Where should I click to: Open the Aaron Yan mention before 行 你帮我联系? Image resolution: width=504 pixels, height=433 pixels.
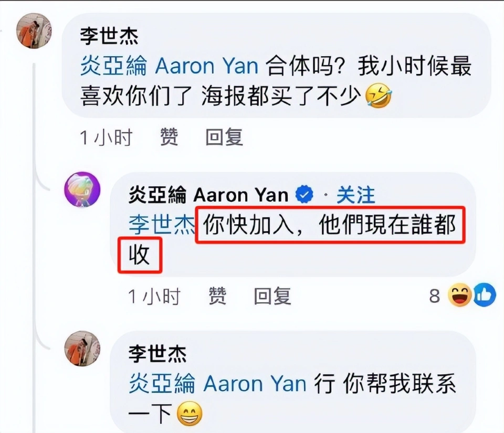[x=217, y=384]
